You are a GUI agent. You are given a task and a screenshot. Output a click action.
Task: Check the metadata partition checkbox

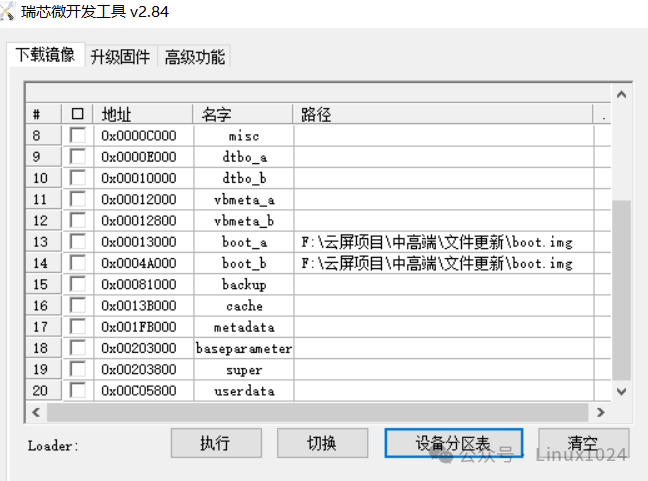tap(78, 327)
